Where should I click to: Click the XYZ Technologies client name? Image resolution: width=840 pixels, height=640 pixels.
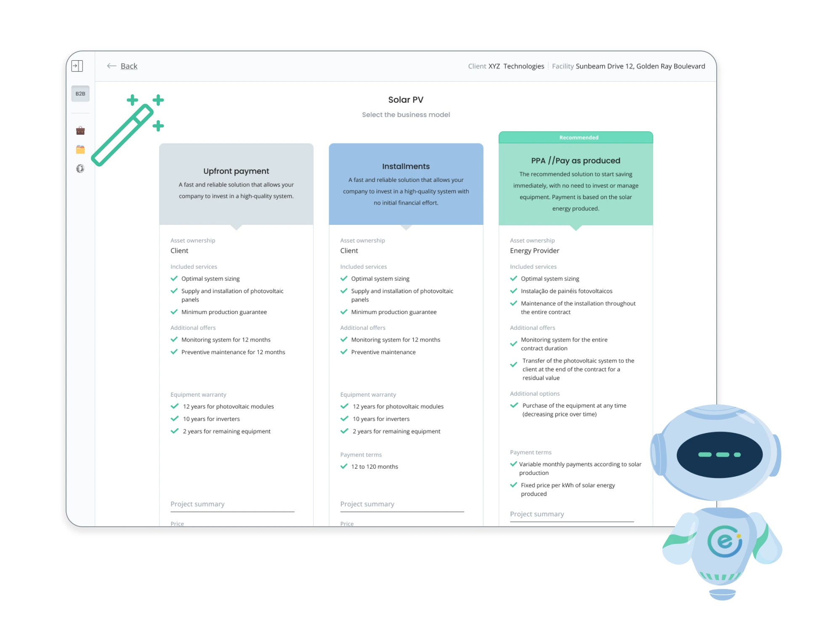pos(516,66)
